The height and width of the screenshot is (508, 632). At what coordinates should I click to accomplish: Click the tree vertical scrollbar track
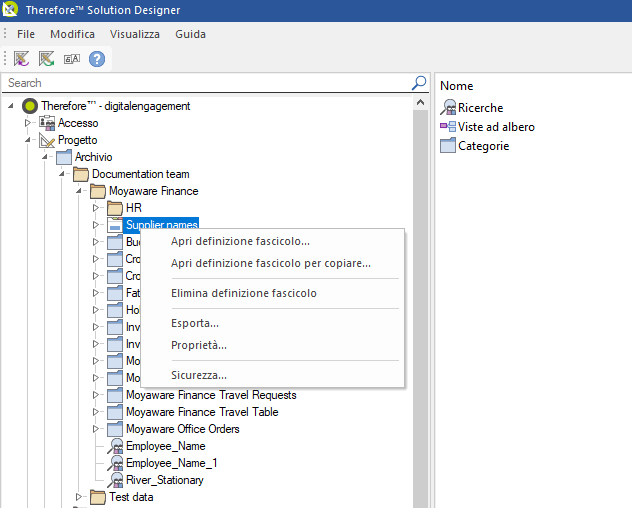pyautogui.click(x=420, y=308)
